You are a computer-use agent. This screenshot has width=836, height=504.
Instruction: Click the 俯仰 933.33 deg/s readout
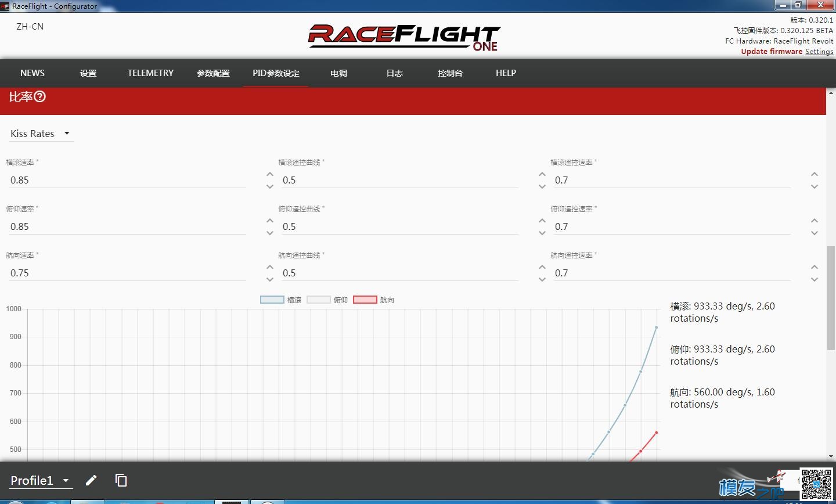pyautogui.click(x=722, y=355)
